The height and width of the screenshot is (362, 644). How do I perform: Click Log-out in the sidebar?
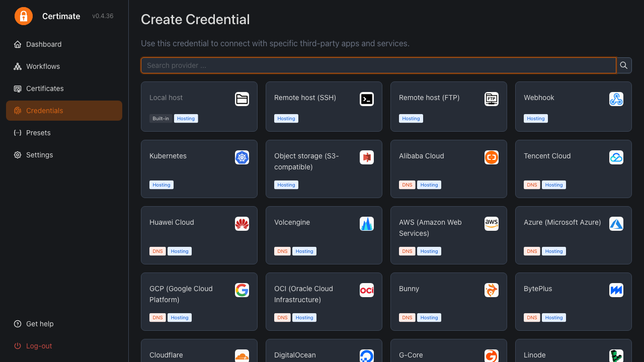pos(64,346)
